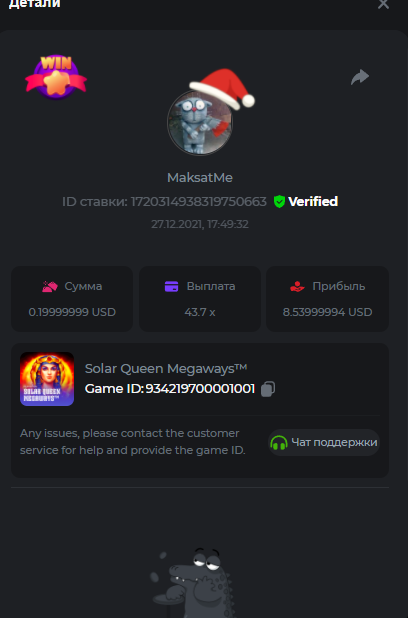This screenshot has height=618, width=408.
Task: Click the pink Сумма bet icon
Action: coord(50,287)
